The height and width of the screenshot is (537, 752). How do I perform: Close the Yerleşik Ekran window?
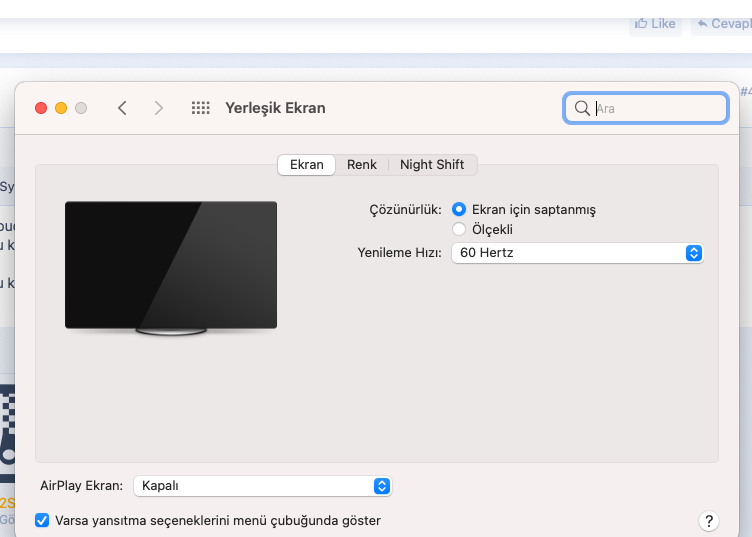41,108
